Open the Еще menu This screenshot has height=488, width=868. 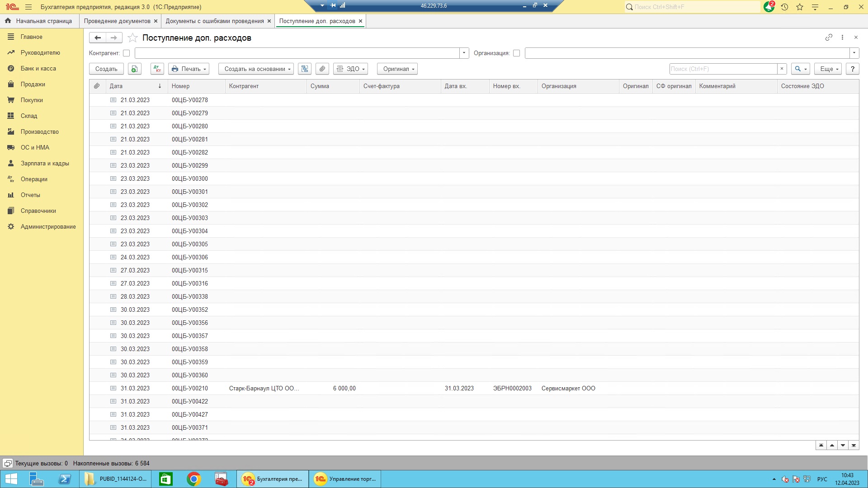828,69
